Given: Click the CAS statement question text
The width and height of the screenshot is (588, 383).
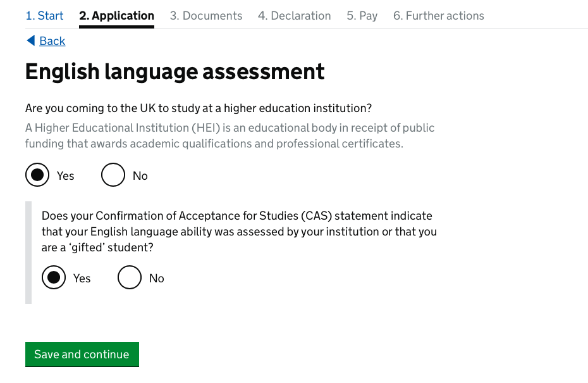Looking at the screenshot, I should pos(239,231).
